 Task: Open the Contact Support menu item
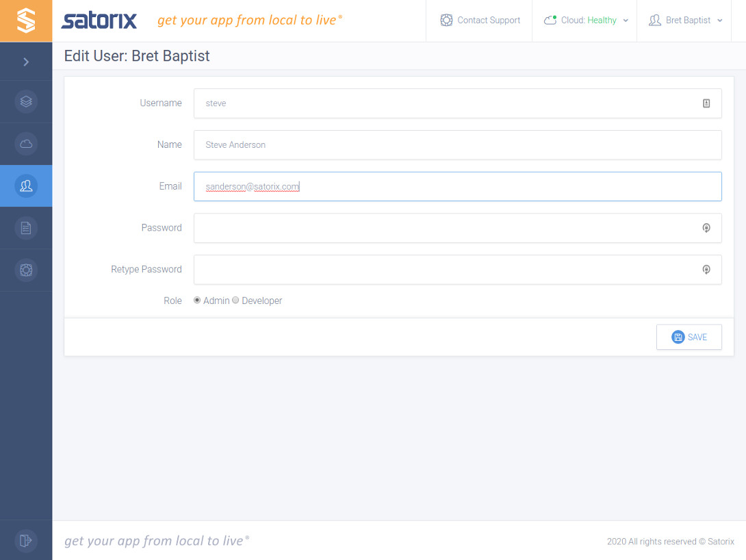(x=479, y=21)
